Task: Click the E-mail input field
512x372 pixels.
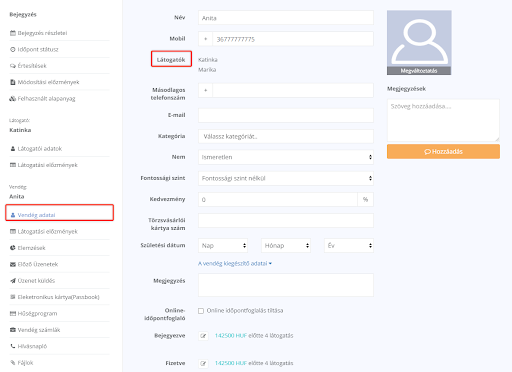Action: coord(286,115)
